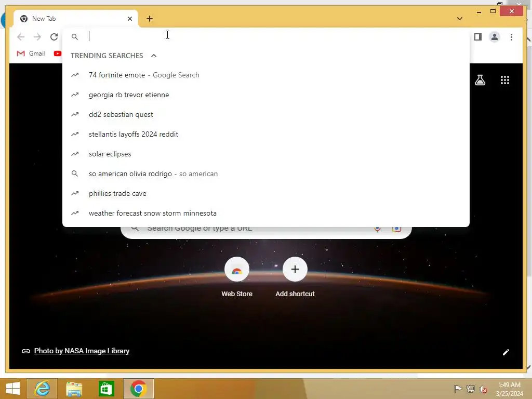Open File Explorer from taskbar

tap(74, 389)
